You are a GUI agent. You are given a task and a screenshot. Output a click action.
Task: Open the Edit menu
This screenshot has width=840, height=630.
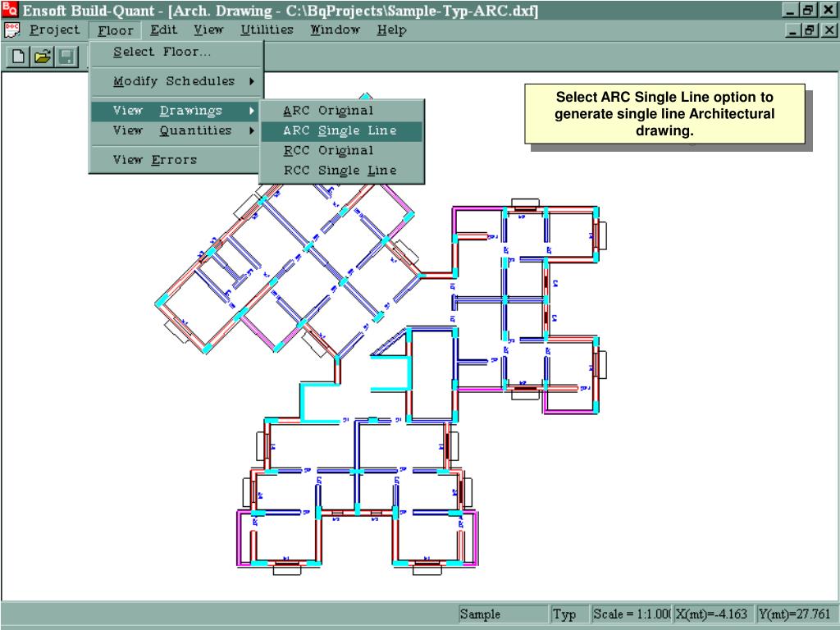(x=163, y=30)
